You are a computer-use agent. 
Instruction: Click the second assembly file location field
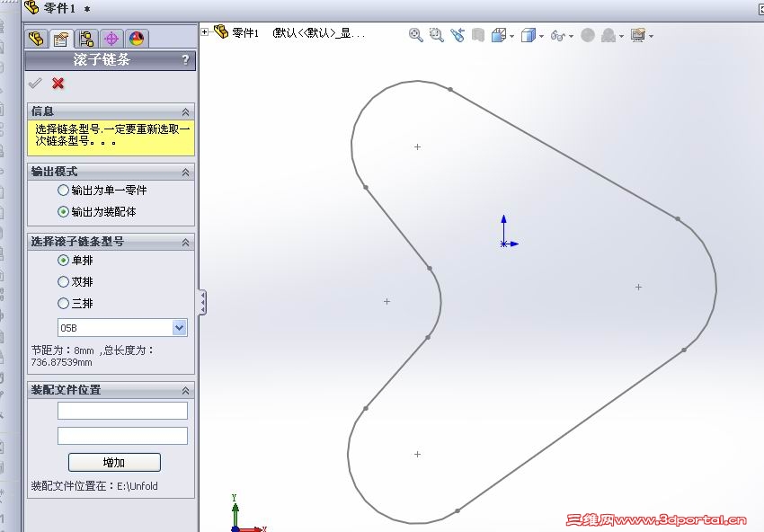pos(122,436)
